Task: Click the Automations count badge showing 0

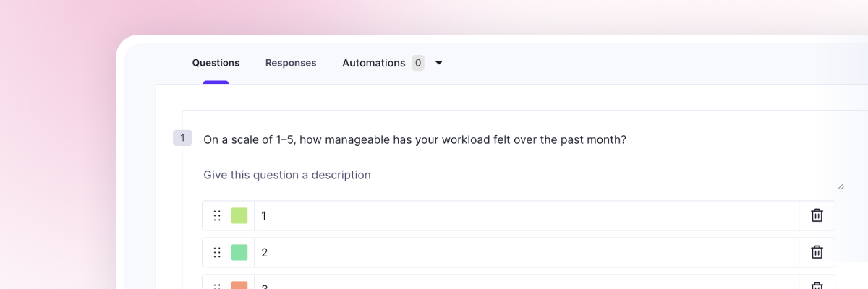Action: 418,63
